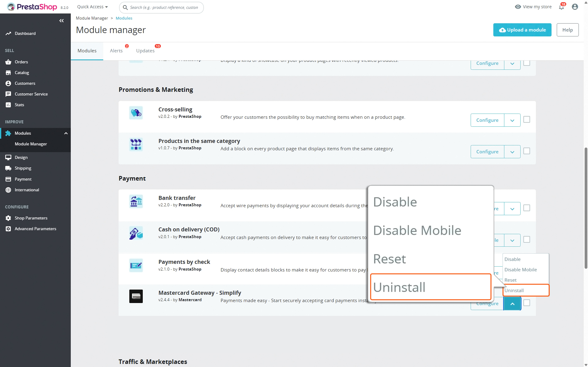
Task: Open Shipping in the sidebar
Action: tap(23, 168)
